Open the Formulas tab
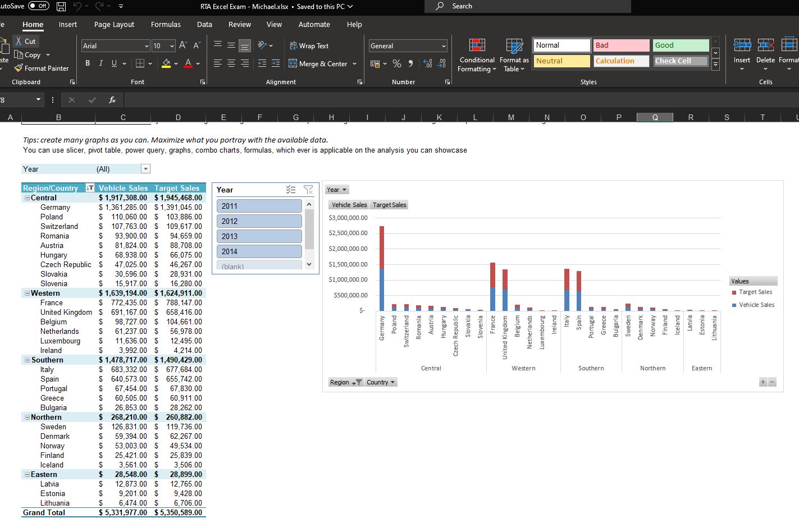This screenshot has width=799, height=532. [166, 25]
